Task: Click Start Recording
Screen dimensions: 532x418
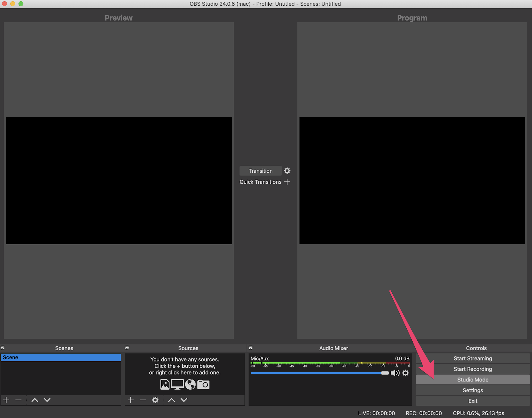Action: pos(473,369)
